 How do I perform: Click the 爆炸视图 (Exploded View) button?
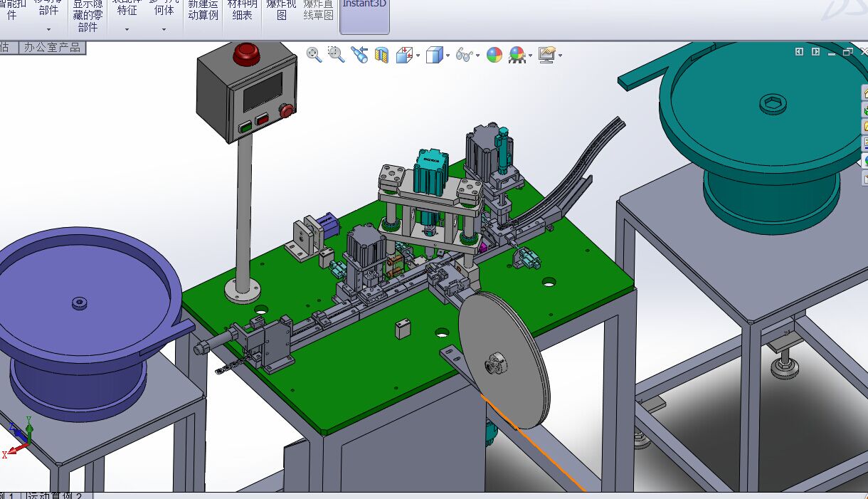(281, 10)
